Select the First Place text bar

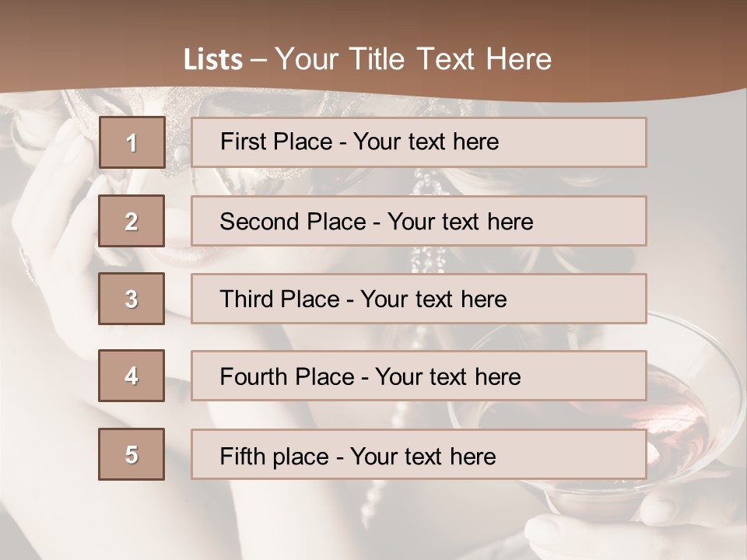(419, 142)
